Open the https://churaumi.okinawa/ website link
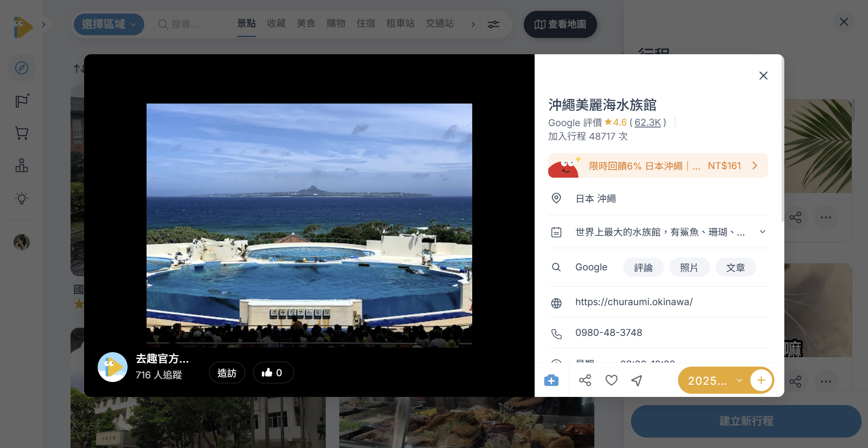This screenshot has width=868, height=448. coord(634,302)
